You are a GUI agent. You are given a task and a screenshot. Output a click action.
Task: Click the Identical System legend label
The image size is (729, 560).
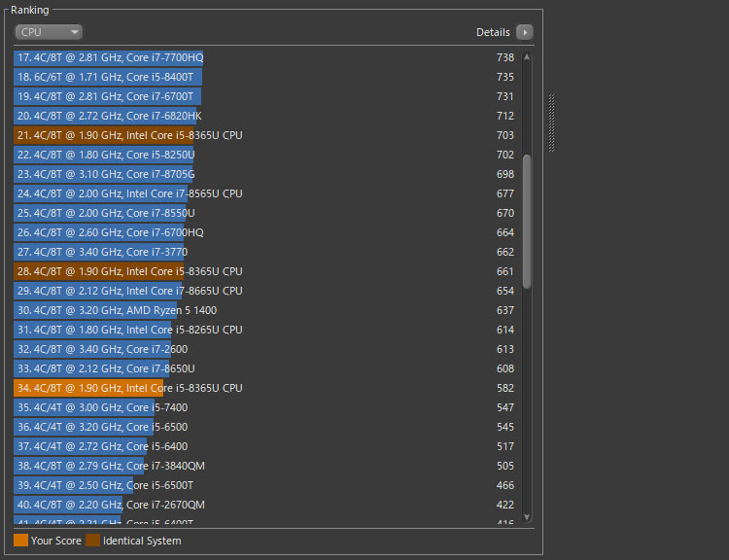[x=142, y=541]
